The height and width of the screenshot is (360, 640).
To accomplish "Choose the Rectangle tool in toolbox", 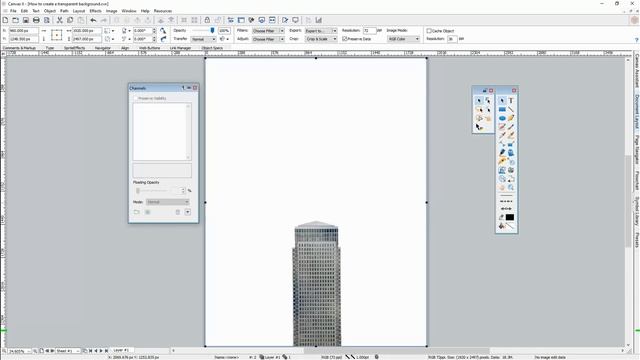I will (x=502, y=109).
